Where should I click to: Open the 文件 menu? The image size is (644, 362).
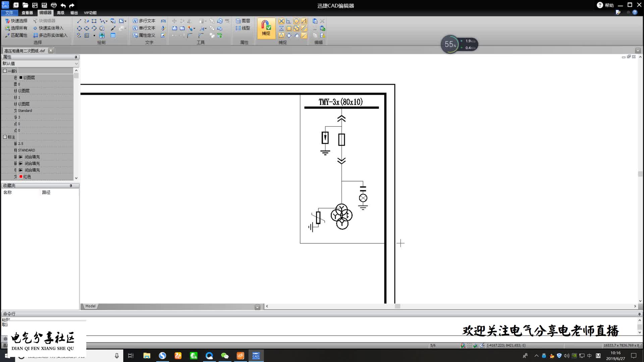tap(9, 13)
